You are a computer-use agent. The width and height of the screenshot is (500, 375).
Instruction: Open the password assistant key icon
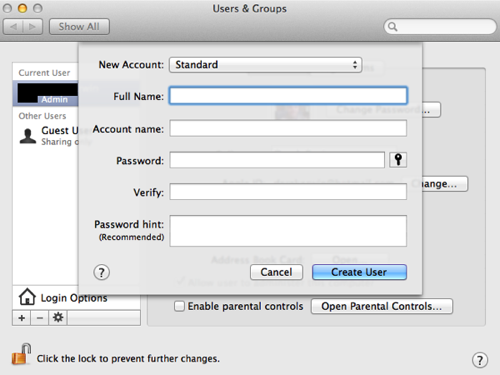398,160
